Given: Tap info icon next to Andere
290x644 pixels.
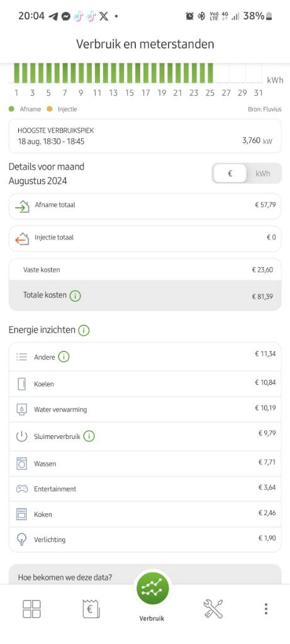Looking at the screenshot, I should (64, 357).
